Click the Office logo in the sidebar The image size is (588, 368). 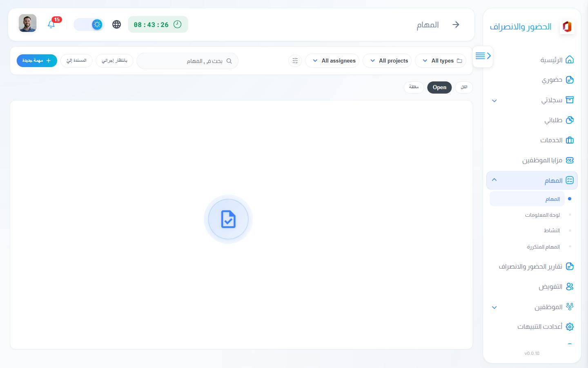(567, 27)
